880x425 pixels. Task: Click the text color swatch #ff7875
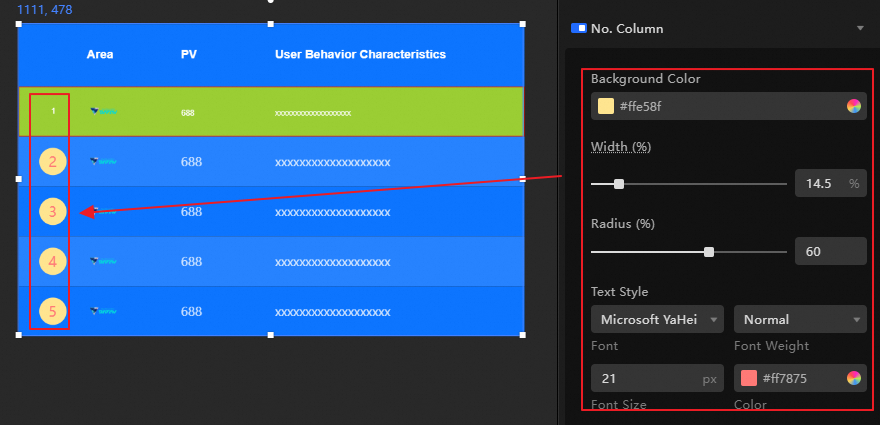[x=749, y=378]
